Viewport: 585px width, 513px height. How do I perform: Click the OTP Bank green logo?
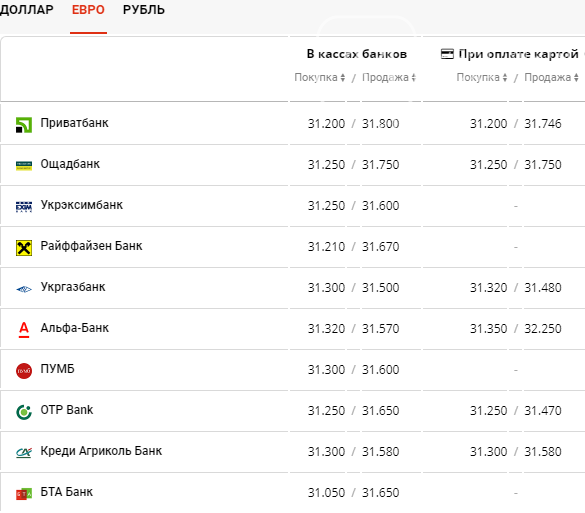pos(24,412)
